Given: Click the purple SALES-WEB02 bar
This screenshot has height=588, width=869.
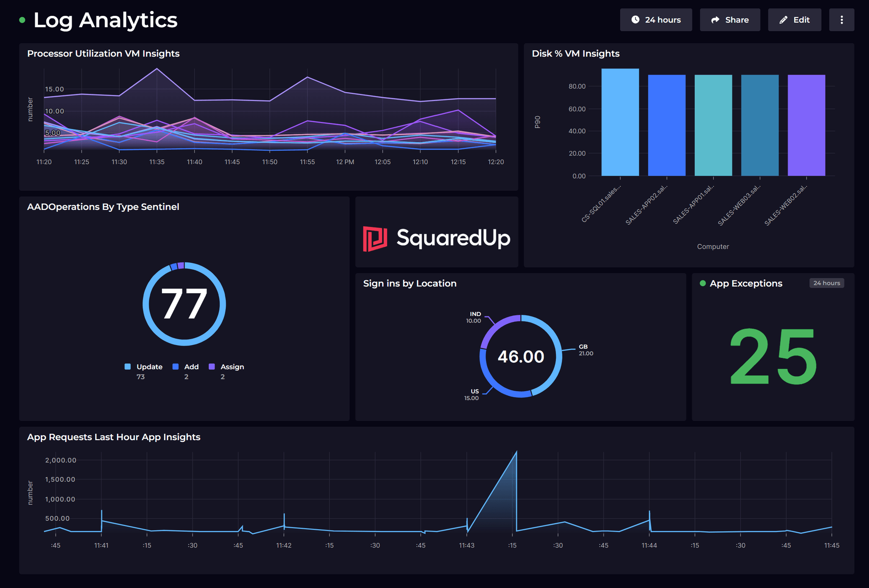Looking at the screenshot, I should click(806, 125).
